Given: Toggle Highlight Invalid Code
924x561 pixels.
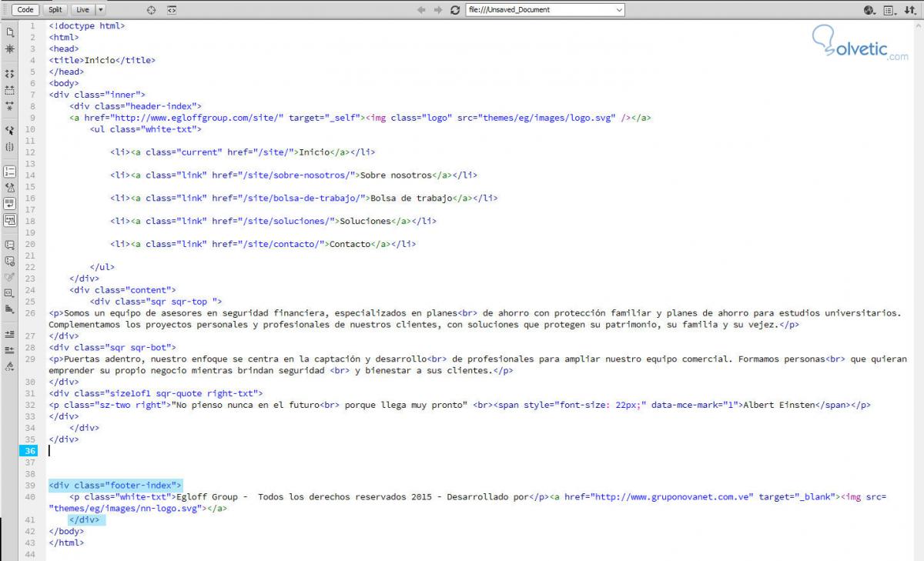Looking at the screenshot, I should [9, 187].
